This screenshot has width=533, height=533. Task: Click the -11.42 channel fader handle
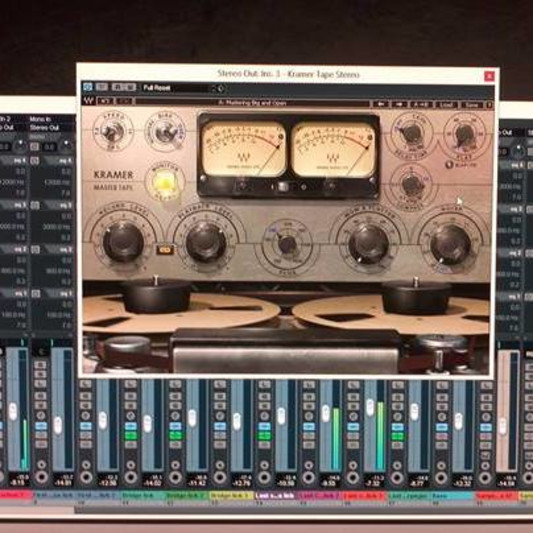click(x=192, y=418)
